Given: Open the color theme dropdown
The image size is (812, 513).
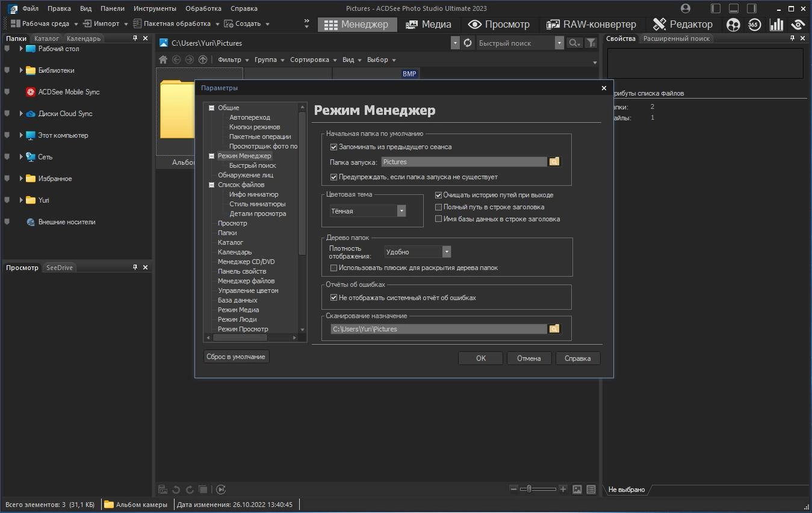Looking at the screenshot, I should coord(401,211).
